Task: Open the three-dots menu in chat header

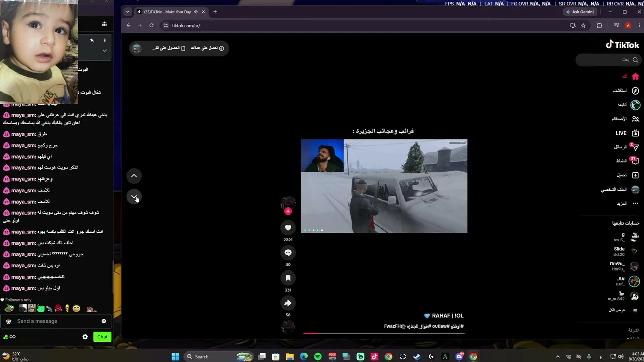Action: click(105, 40)
